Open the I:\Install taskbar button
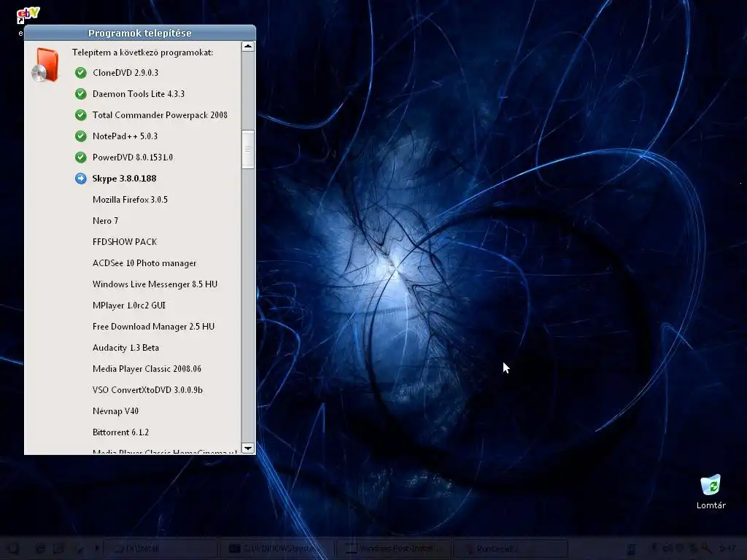 coord(160,548)
